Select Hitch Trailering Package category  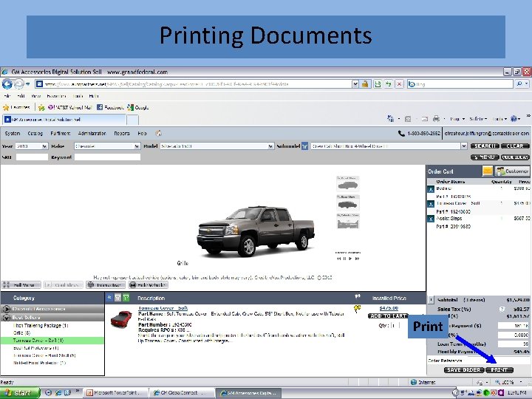(41, 325)
